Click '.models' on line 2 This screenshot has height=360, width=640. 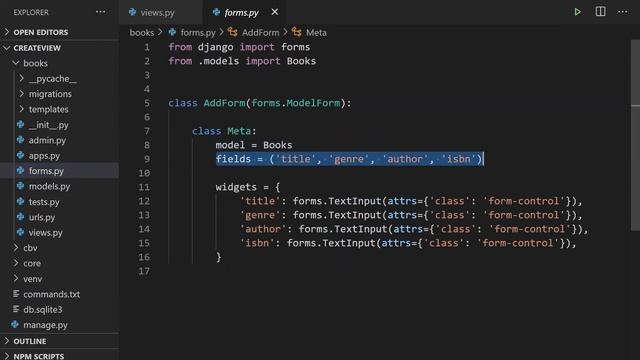(218, 61)
